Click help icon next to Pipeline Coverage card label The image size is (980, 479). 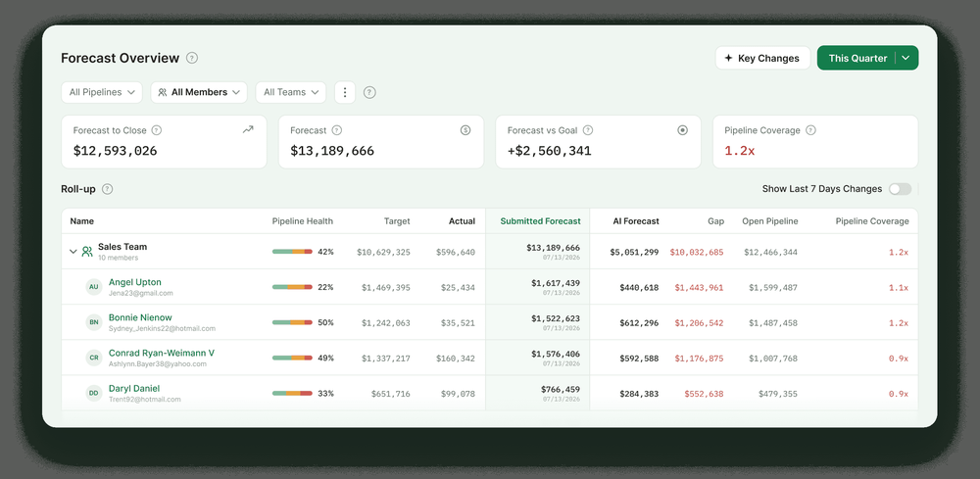coord(810,130)
